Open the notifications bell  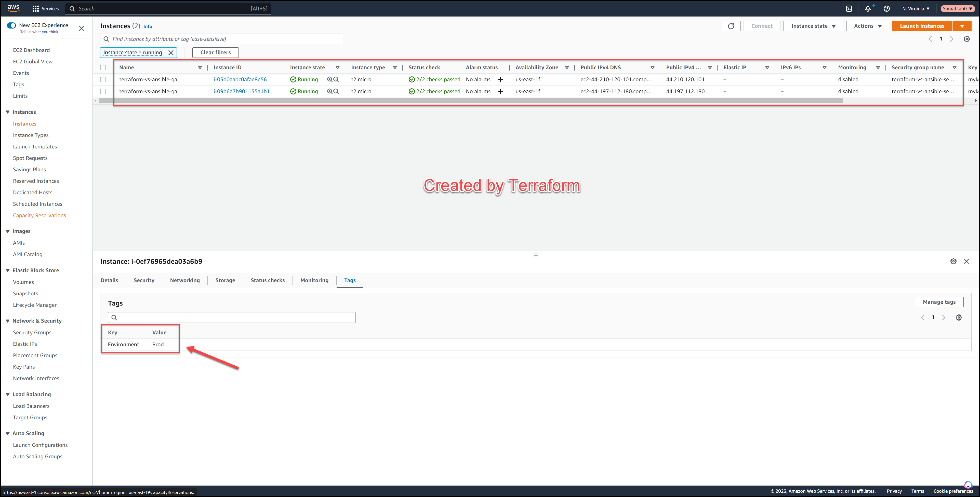tap(868, 8)
